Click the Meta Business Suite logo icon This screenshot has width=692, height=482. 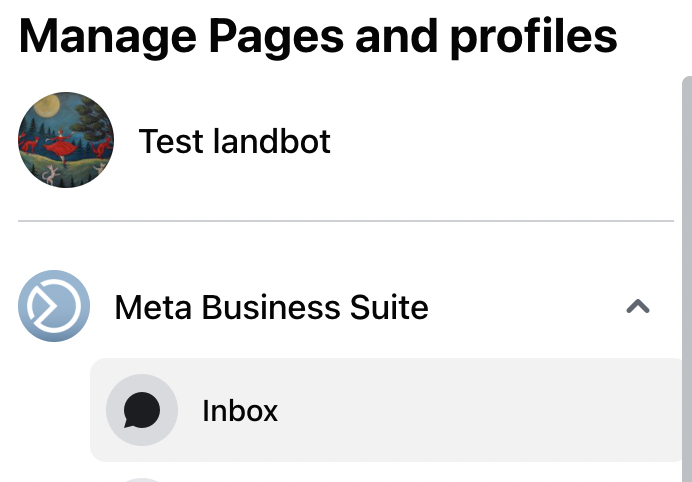pyautogui.click(x=54, y=306)
